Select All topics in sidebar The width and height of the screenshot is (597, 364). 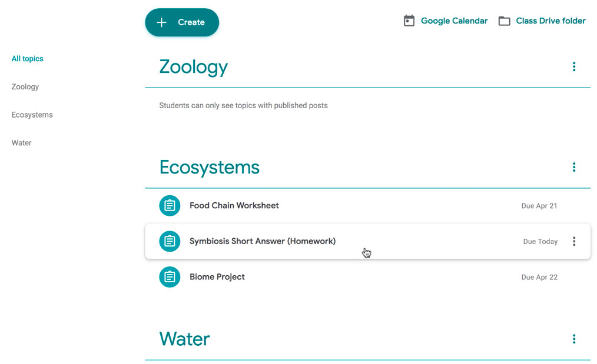tap(28, 59)
